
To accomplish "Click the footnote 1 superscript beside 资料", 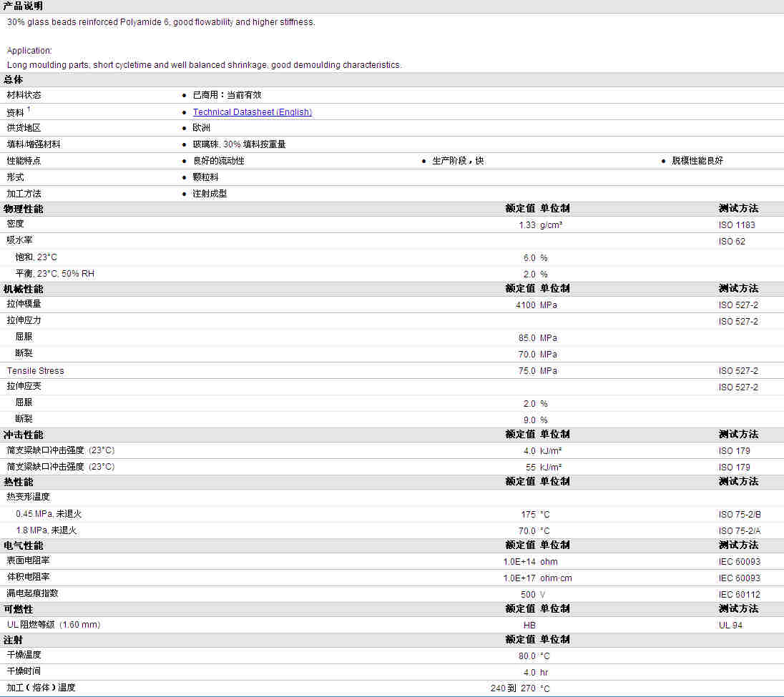I will [29, 109].
